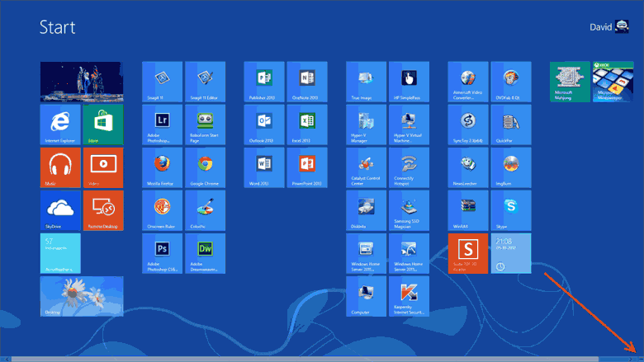Launch ImgBurn
The image size is (644, 362).
tap(511, 167)
